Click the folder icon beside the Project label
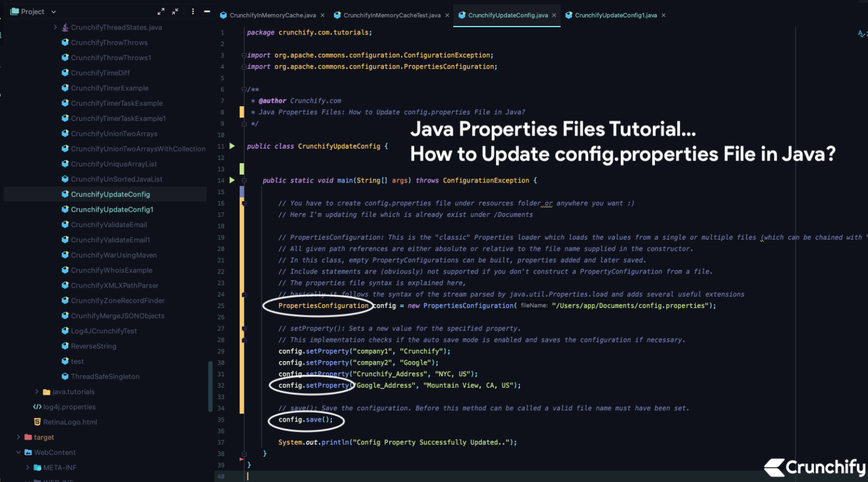The image size is (868, 482). tap(14, 11)
